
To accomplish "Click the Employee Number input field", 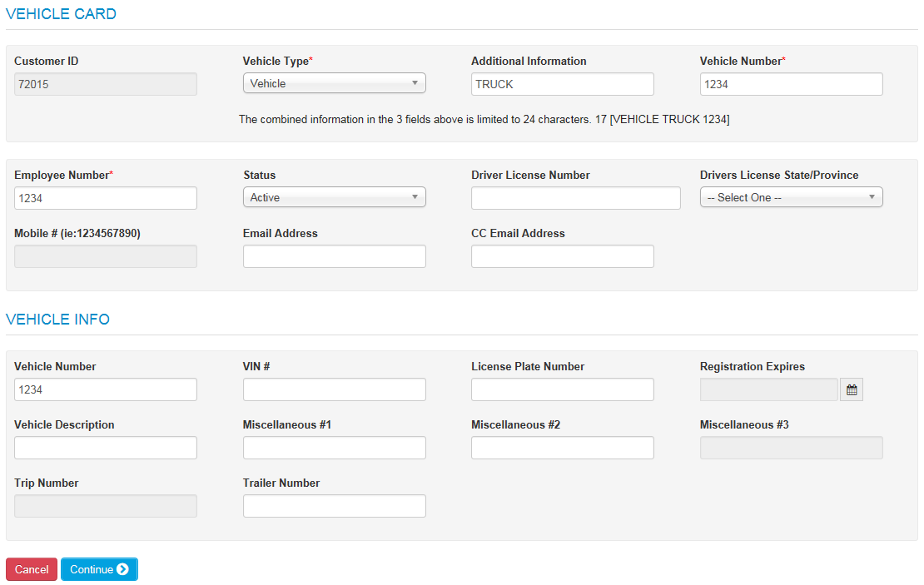I will pos(105,197).
